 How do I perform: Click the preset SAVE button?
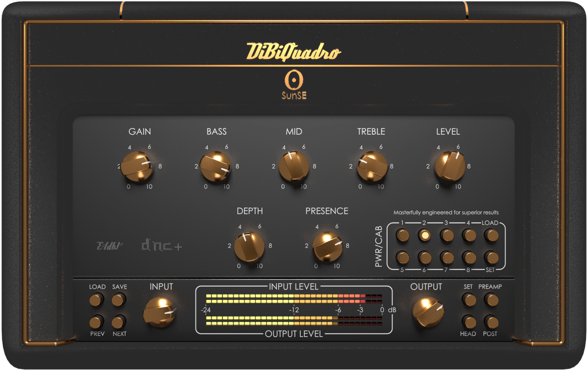click(x=119, y=299)
